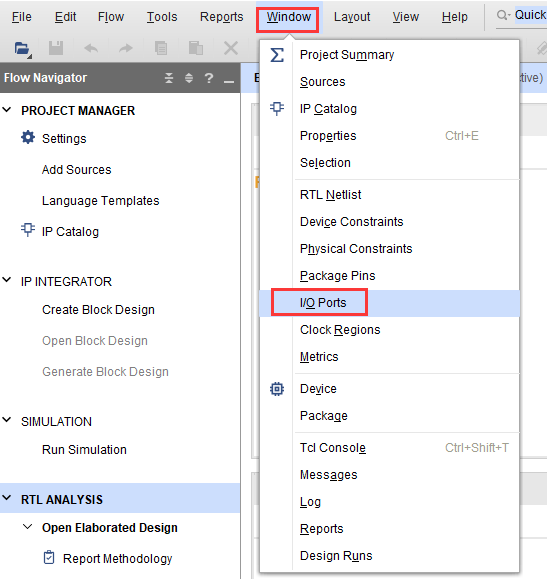Click Run Simulation in Flow Navigator

pyautogui.click(x=84, y=449)
